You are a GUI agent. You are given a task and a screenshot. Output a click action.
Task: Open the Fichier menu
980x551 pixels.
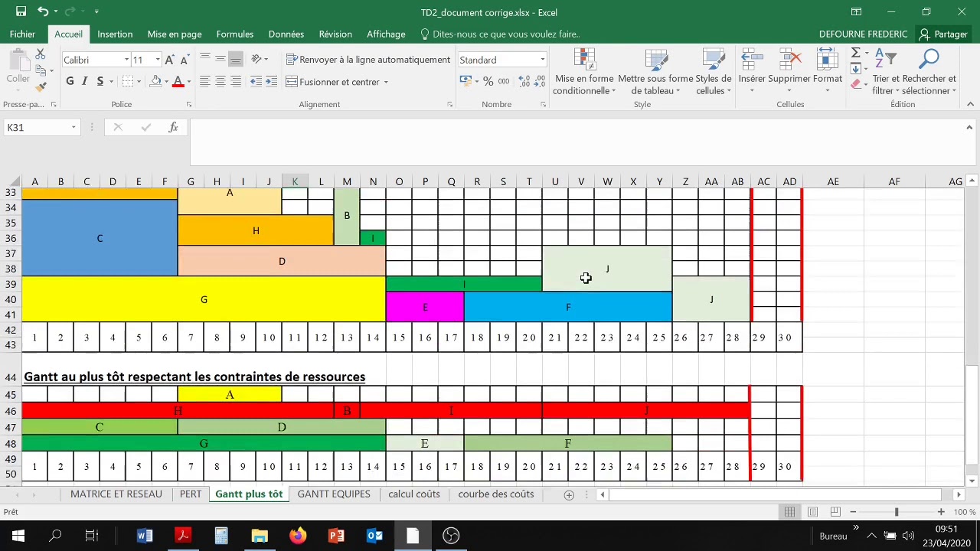[22, 34]
